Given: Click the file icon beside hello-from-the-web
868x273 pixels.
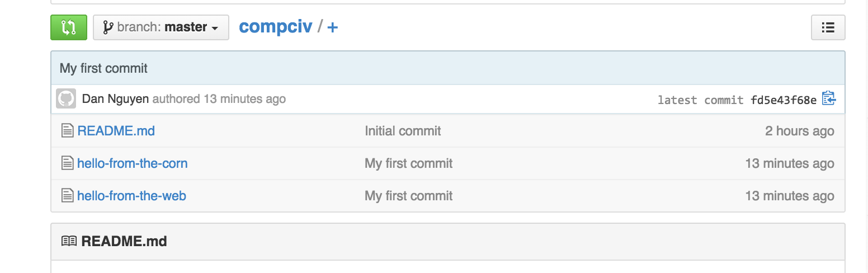Looking at the screenshot, I should [x=67, y=196].
